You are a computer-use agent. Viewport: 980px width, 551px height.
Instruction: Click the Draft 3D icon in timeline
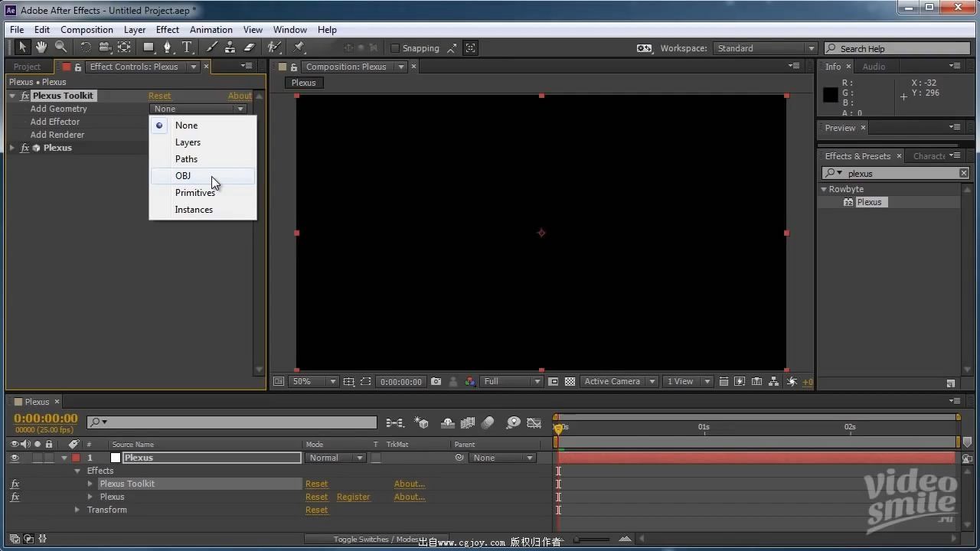(421, 422)
